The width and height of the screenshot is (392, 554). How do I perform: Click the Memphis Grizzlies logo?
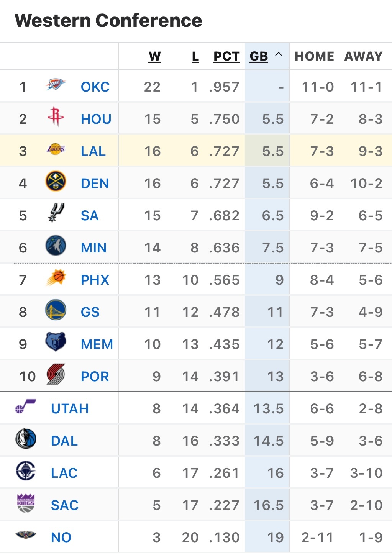56,342
